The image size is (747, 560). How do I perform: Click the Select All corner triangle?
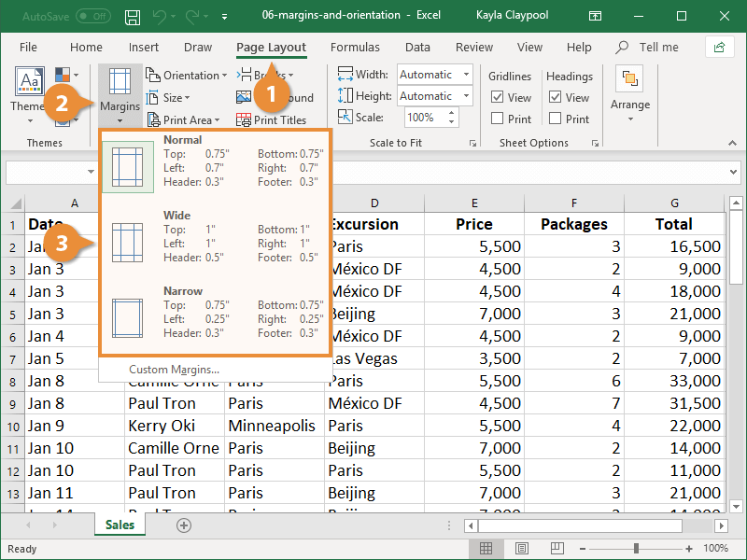click(15, 203)
